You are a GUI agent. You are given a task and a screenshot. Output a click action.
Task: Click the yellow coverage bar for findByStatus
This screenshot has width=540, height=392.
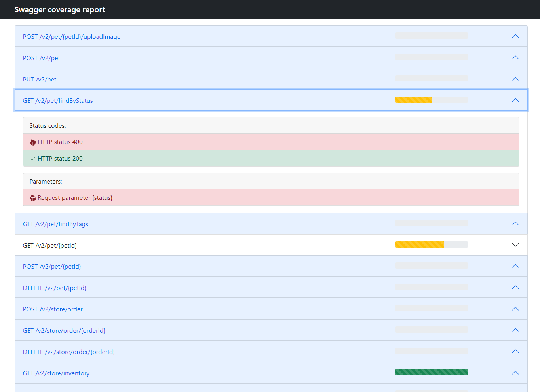pyautogui.click(x=413, y=100)
